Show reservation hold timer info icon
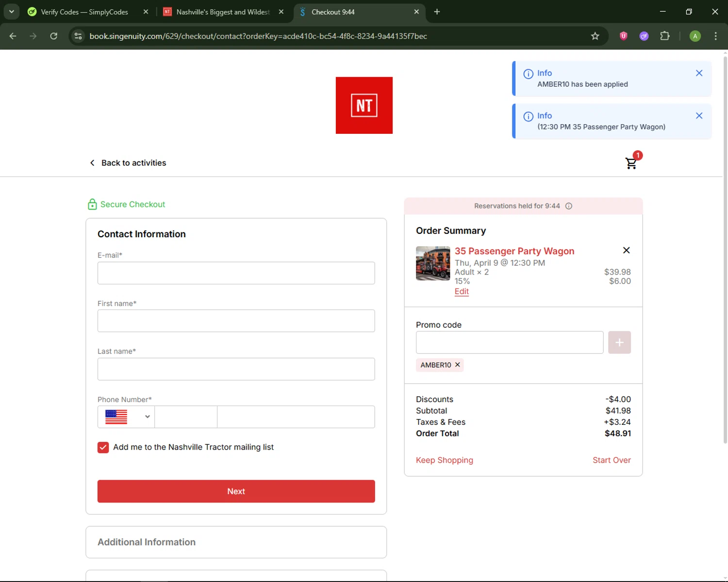This screenshot has height=582, width=728. click(x=569, y=206)
